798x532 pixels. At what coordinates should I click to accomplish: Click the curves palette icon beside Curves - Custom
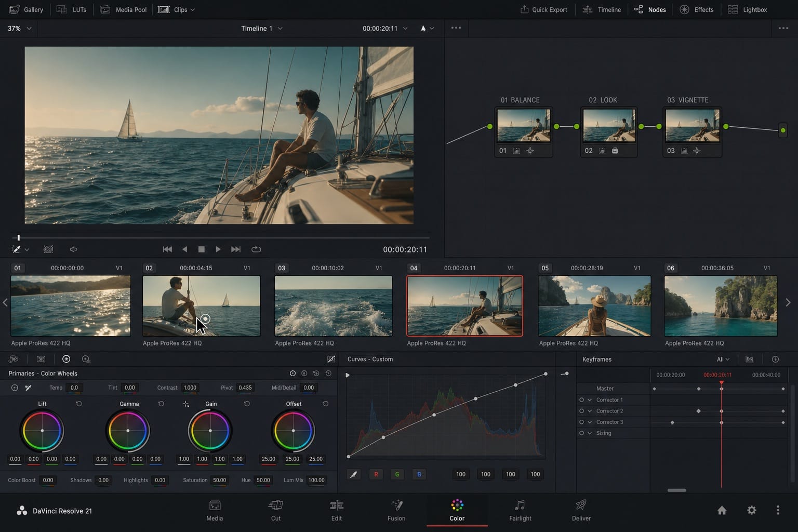point(331,359)
